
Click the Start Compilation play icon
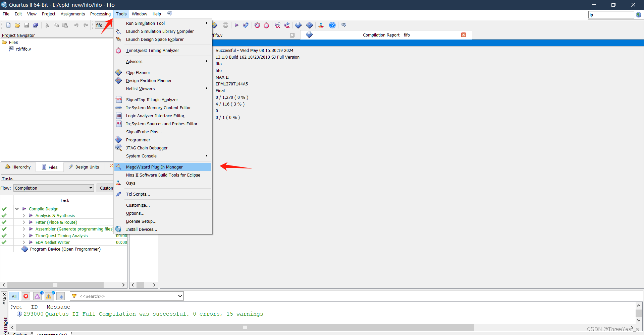point(237,25)
